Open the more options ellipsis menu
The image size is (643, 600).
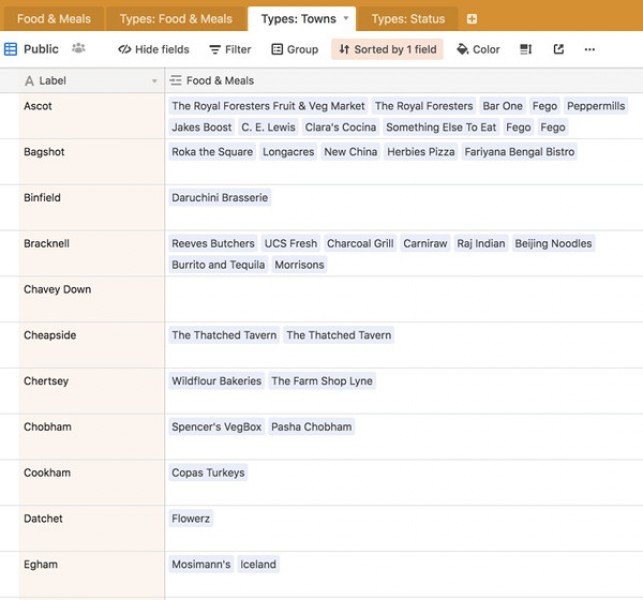(x=589, y=49)
